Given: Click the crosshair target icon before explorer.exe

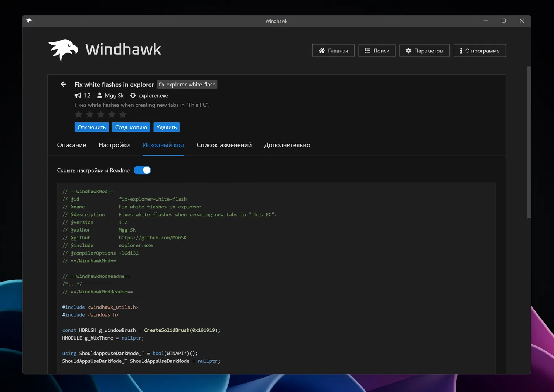Looking at the screenshot, I should (133, 95).
